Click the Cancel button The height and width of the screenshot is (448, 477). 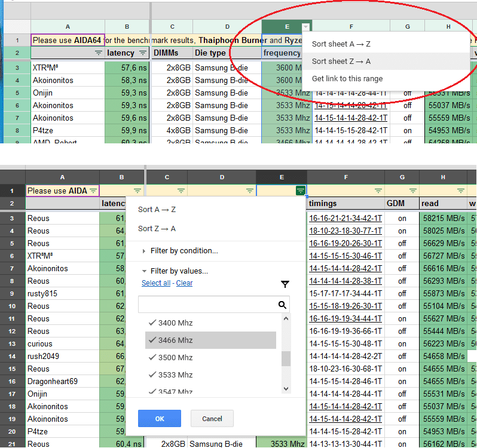coord(212,419)
